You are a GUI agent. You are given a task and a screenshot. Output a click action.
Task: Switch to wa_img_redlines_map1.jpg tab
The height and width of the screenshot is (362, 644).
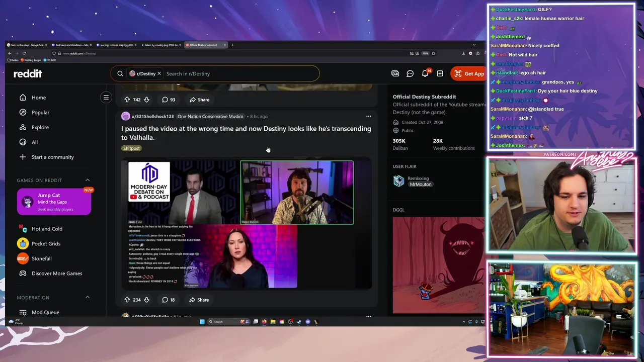(x=115, y=45)
